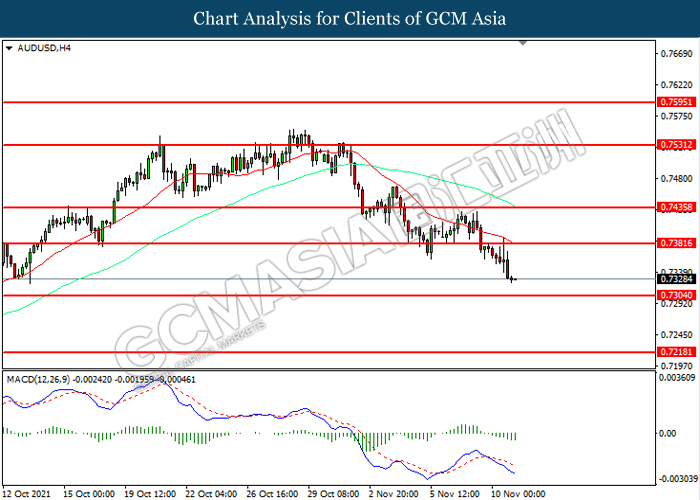Click the chart shift triangle marker
This screenshot has width=700, height=500.
(523, 43)
